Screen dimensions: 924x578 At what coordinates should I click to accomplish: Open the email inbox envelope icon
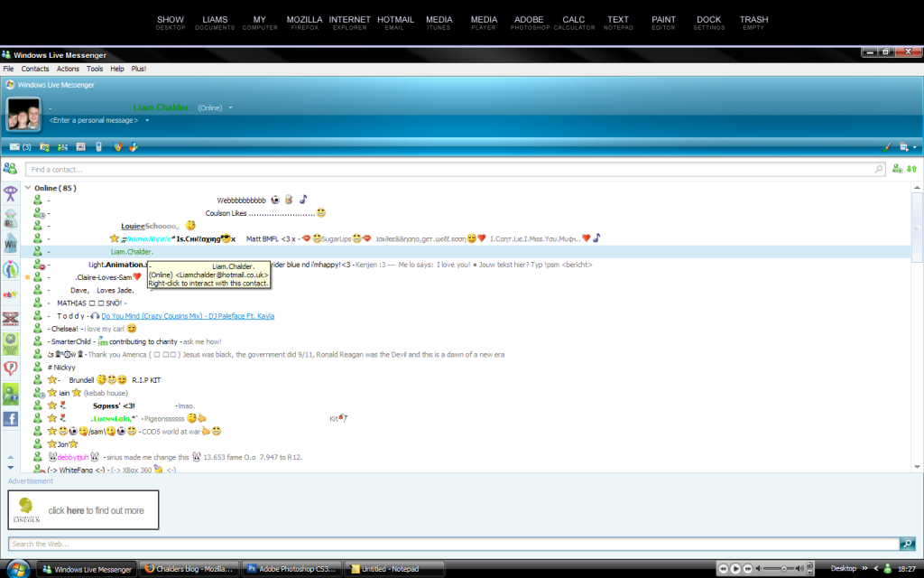[x=14, y=146]
